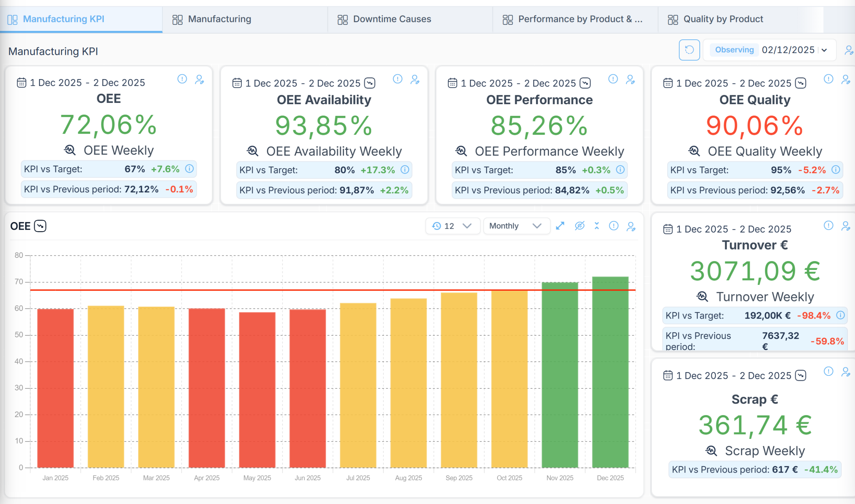This screenshot has width=855, height=504.
Task: Click analysis icon beside OEE Performance Weekly
Action: (x=461, y=151)
